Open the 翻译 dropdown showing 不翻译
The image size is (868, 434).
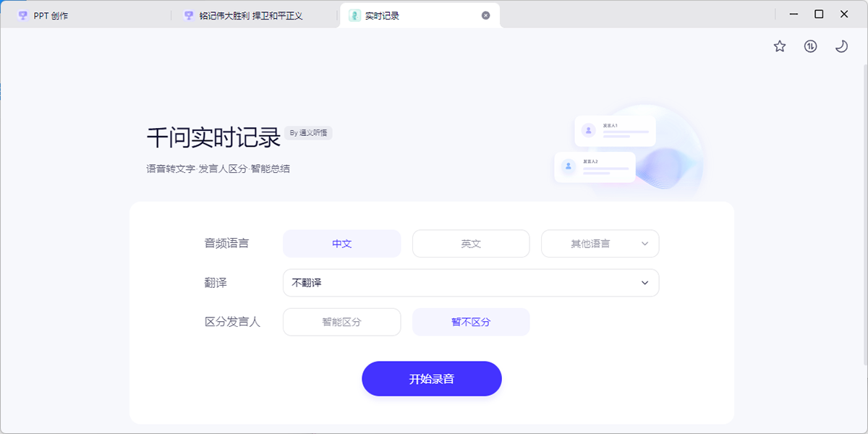point(470,283)
